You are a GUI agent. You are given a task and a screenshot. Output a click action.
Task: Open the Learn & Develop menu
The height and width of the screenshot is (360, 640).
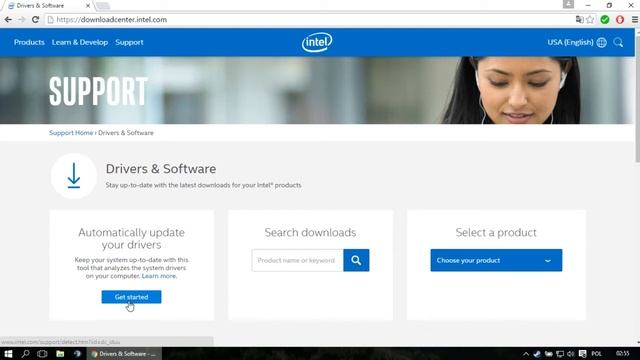coord(80,42)
